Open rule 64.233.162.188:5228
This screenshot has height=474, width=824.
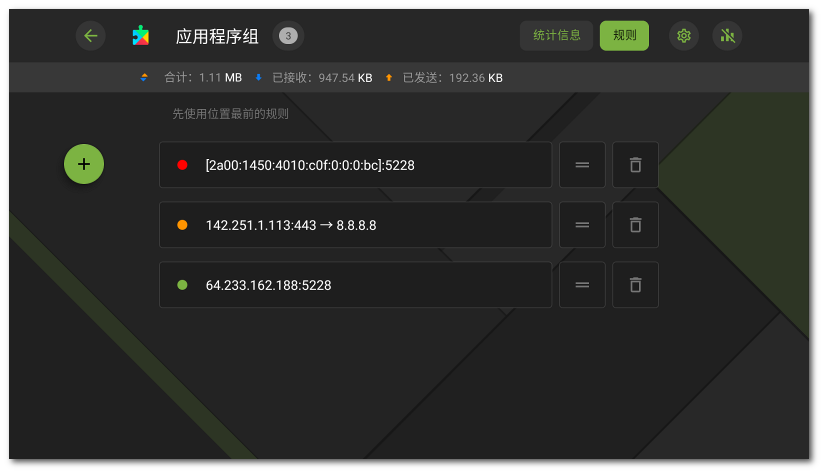[356, 285]
